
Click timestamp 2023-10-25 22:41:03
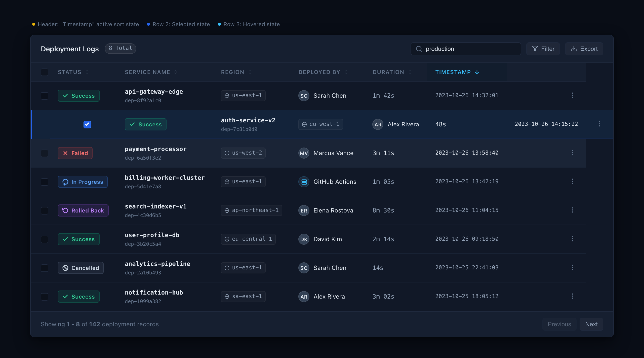pos(467,268)
